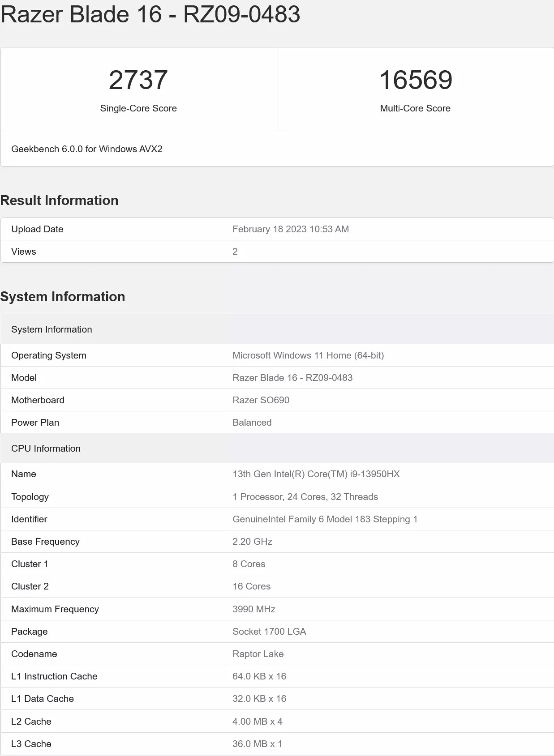Select the Multi-Core Score label
This screenshot has height=756, width=554.
point(415,108)
